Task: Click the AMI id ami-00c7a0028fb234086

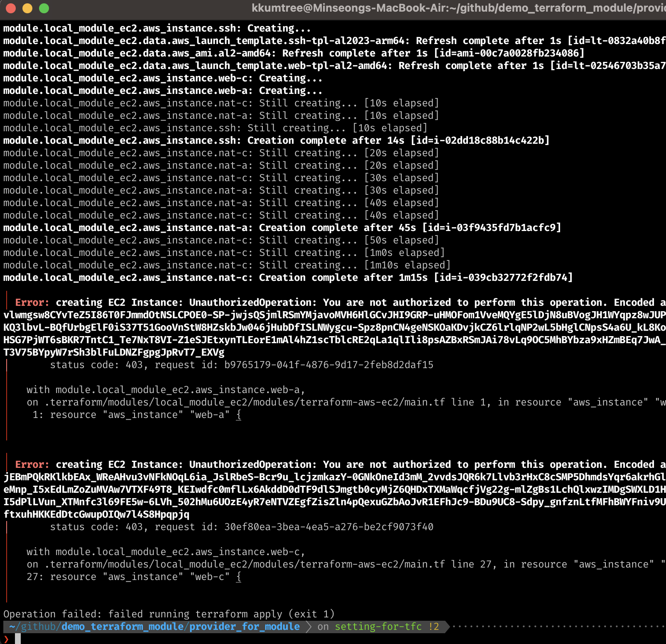Action: click(517, 53)
